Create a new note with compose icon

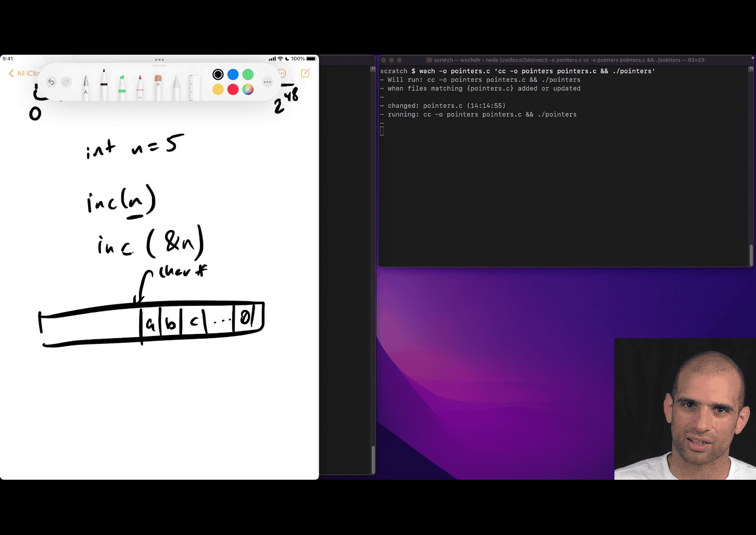click(305, 73)
